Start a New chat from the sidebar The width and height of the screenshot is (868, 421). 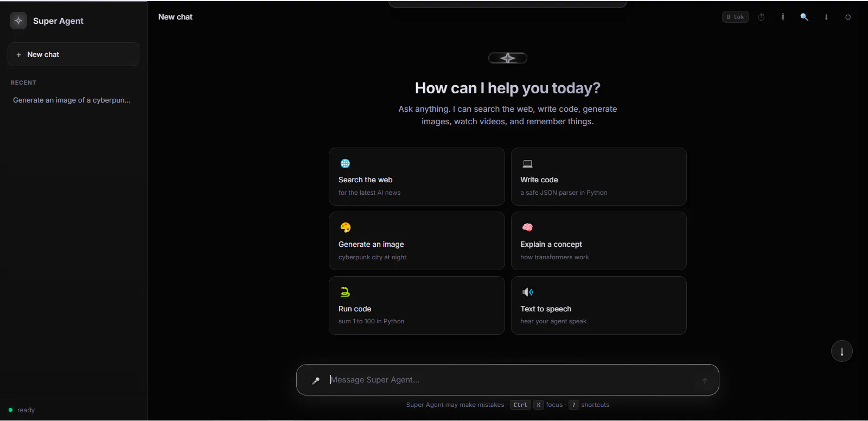[x=73, y=54]
